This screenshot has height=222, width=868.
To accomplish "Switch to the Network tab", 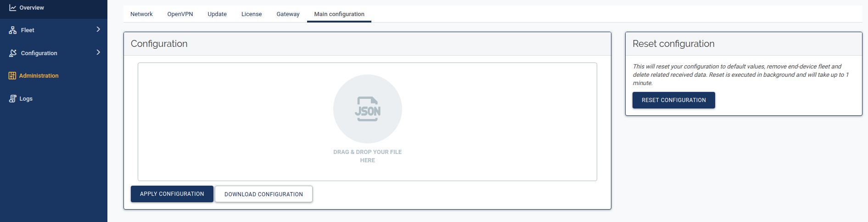I will [x=141, y=14].
